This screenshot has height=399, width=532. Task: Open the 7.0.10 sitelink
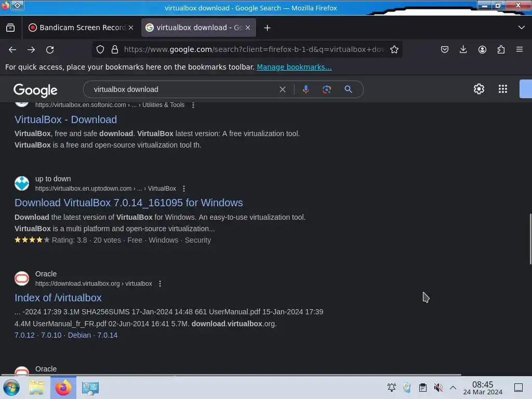click(51, 335)
